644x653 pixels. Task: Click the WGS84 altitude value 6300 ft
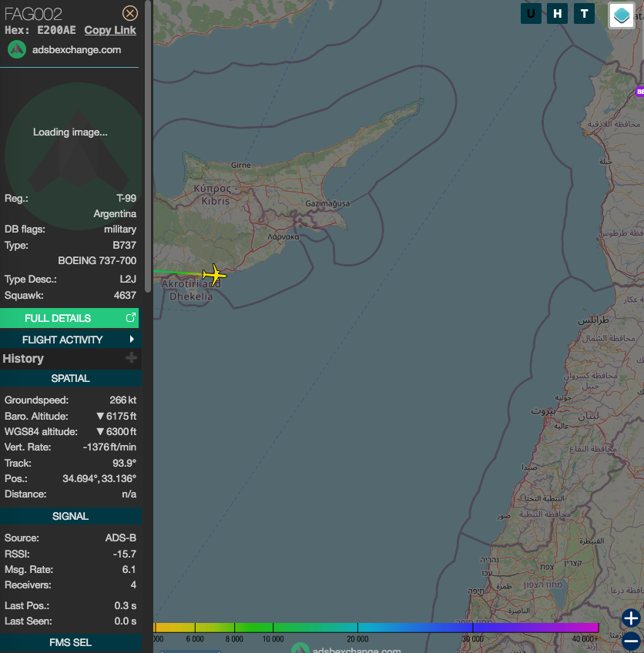pyautogui.click(x=116, y=431)
